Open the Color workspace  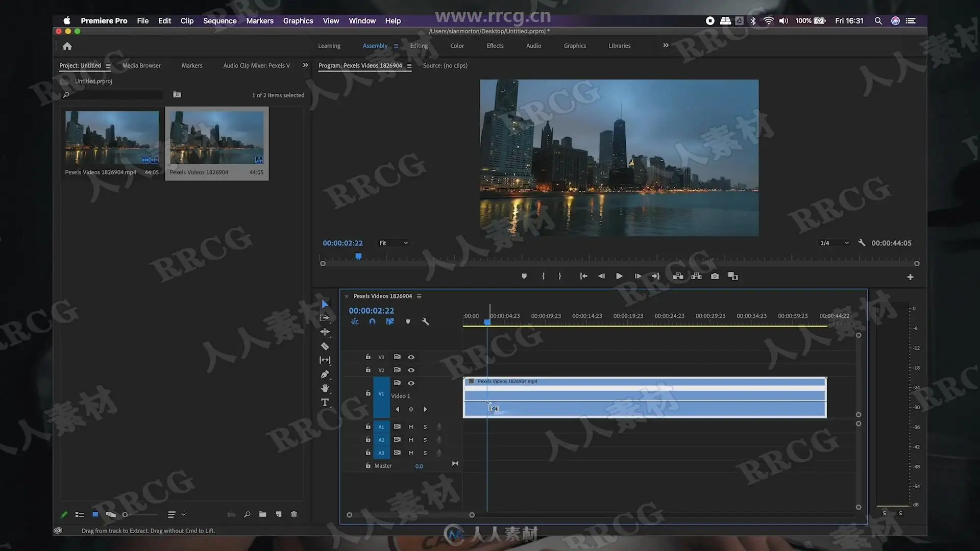[457, 45]
